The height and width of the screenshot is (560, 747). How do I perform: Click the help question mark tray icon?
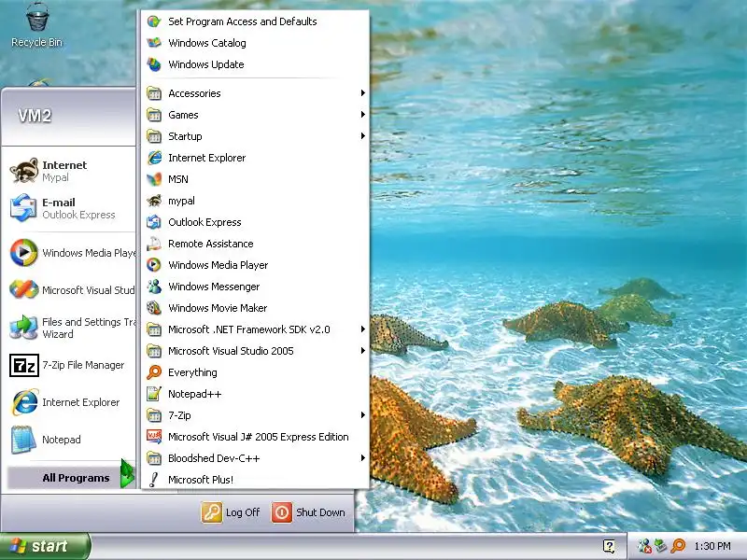tap(609, 546)
